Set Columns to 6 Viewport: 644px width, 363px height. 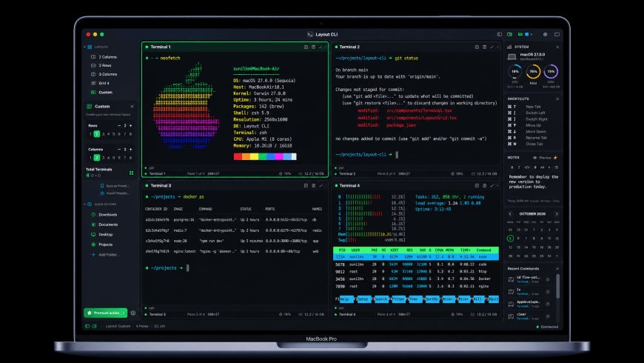coord(119,158)
